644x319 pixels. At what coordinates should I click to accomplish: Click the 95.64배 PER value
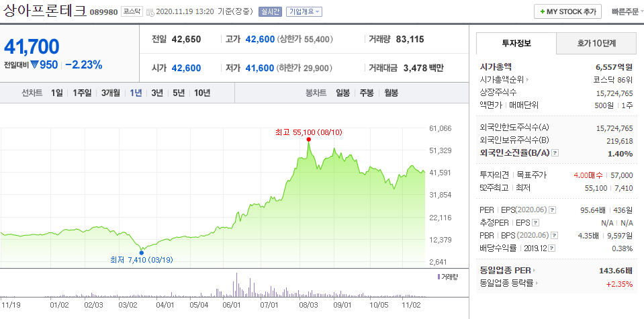593,210
